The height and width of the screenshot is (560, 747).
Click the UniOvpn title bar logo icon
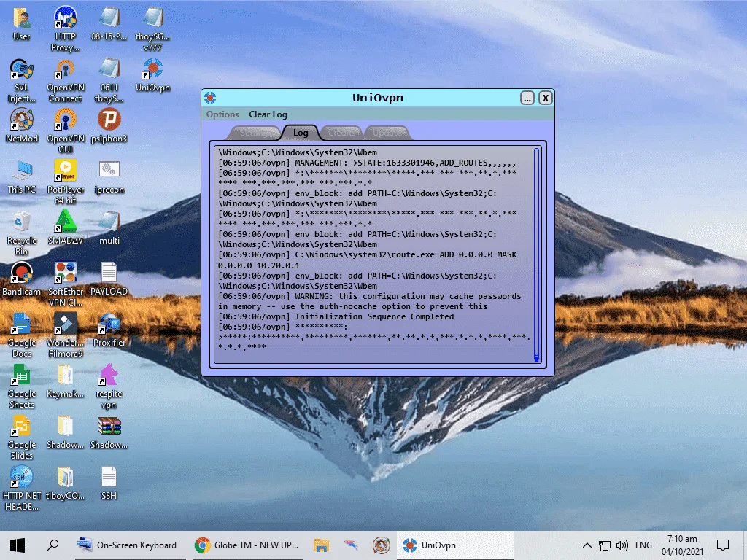(x=210, y=98)
